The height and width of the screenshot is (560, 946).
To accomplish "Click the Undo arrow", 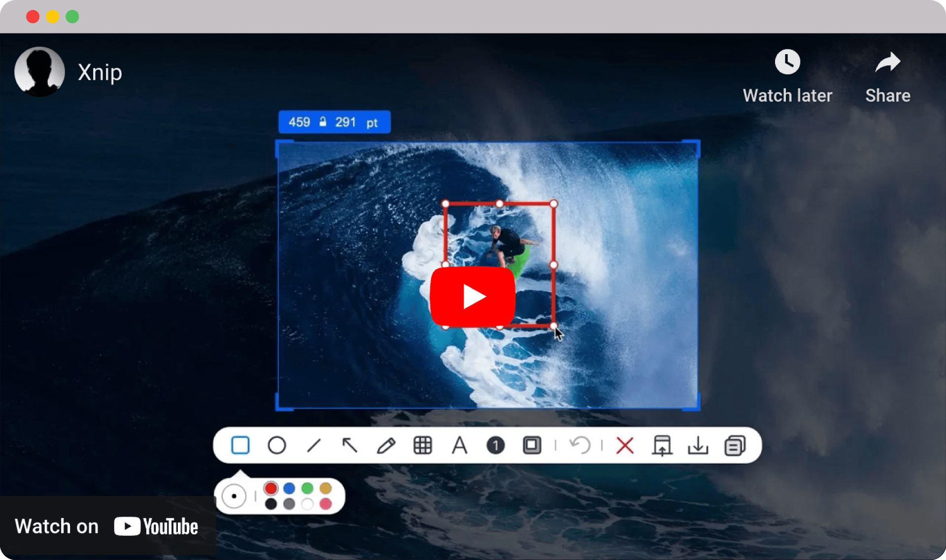I will (580, 445).
